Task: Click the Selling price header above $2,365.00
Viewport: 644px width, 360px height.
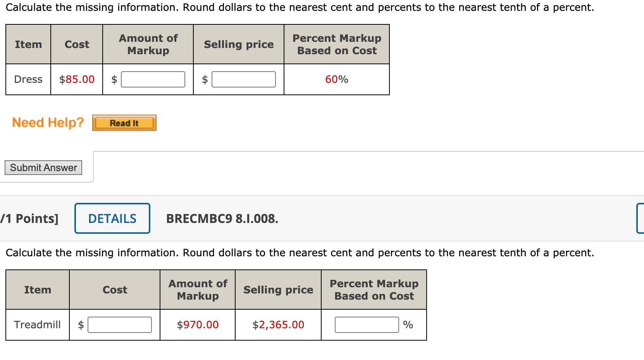Action: point(278,290)
